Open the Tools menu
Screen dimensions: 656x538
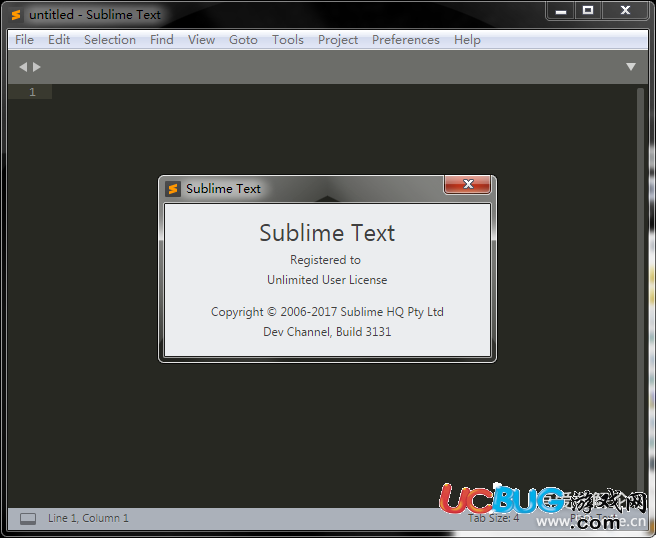288,40
